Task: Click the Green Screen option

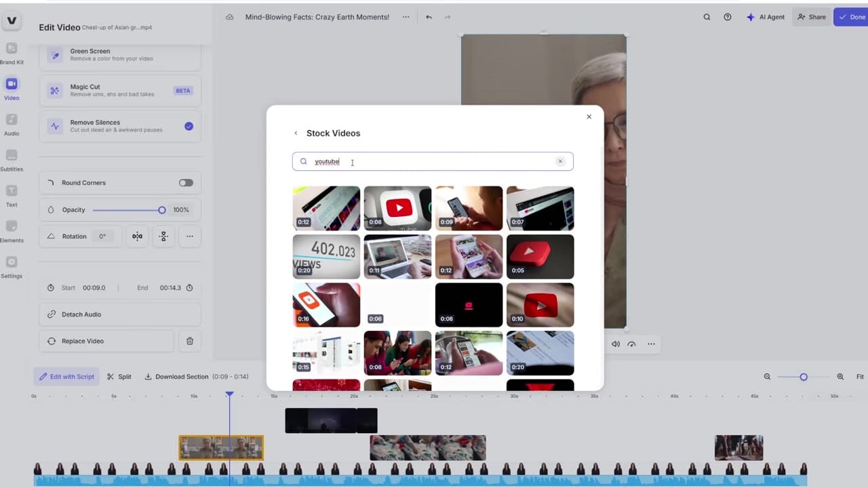Action: tap(120, 55)
